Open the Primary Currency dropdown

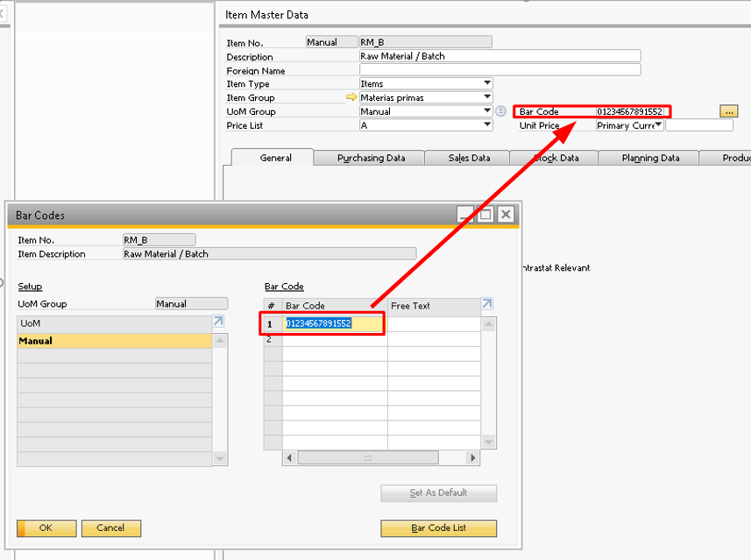pyautogui.click(x=658, y=125)
